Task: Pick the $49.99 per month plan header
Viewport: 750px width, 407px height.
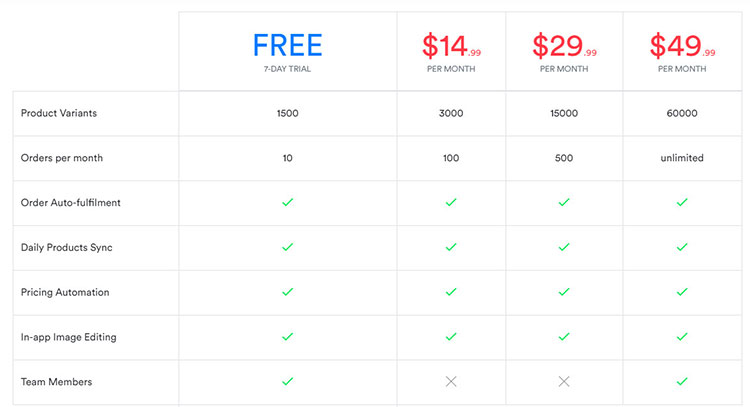Action: [682, 50]
